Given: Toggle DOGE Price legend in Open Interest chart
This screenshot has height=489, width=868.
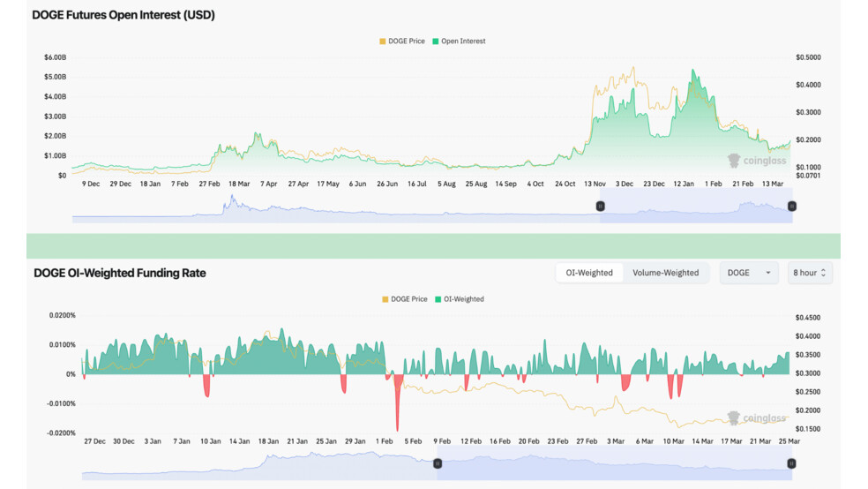Looking at the screenshot, I should (x=402, y=41).
